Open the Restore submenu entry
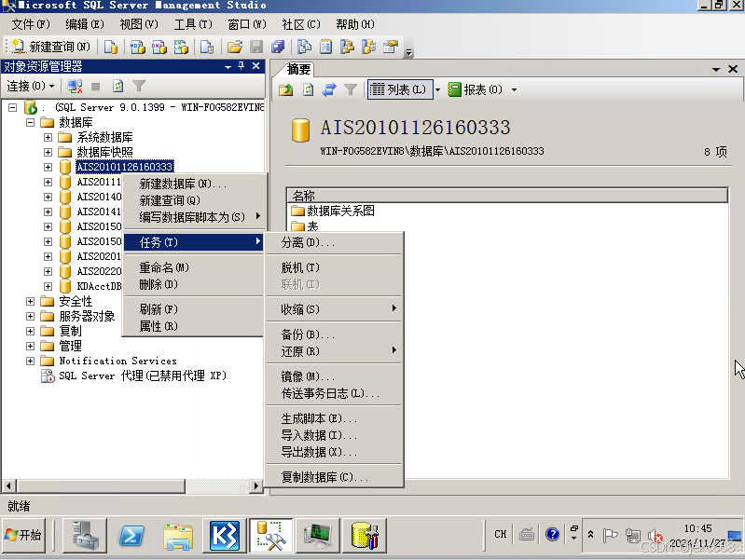 pos(334,351)
